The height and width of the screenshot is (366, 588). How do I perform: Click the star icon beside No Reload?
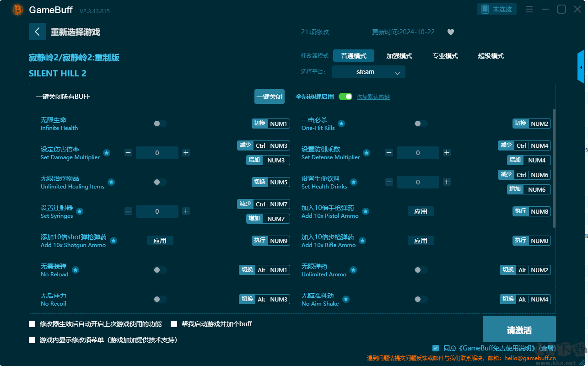76,270
